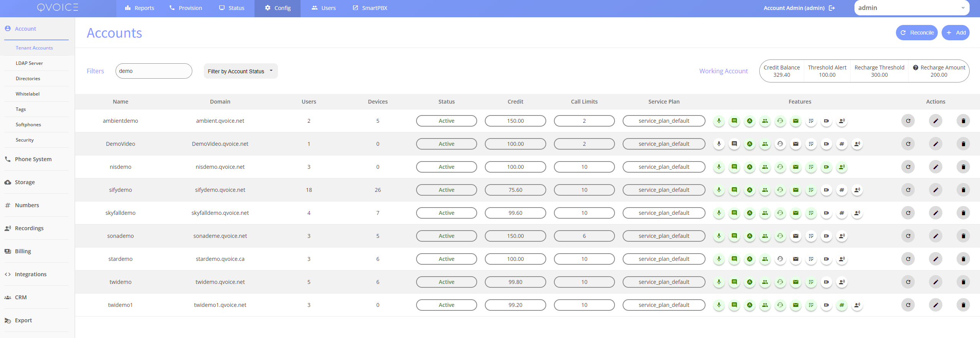Viewport: 980px width, 338px height.
Task: Refresh the sonademo account
Action: (908, 236)
